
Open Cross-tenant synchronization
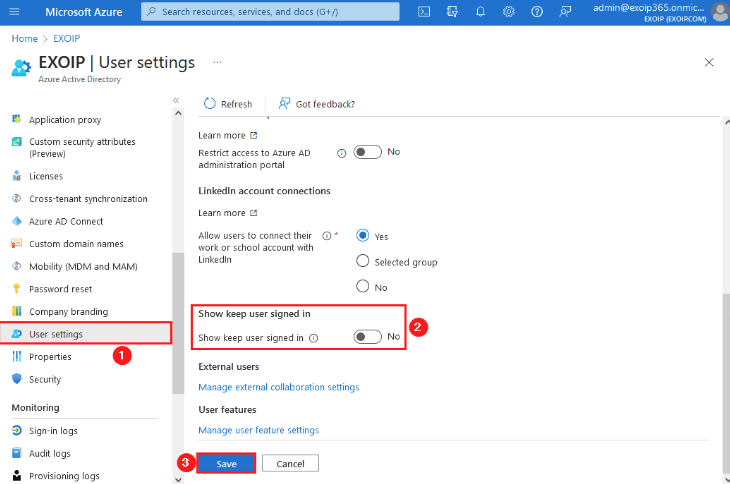[x=86, y=199]
